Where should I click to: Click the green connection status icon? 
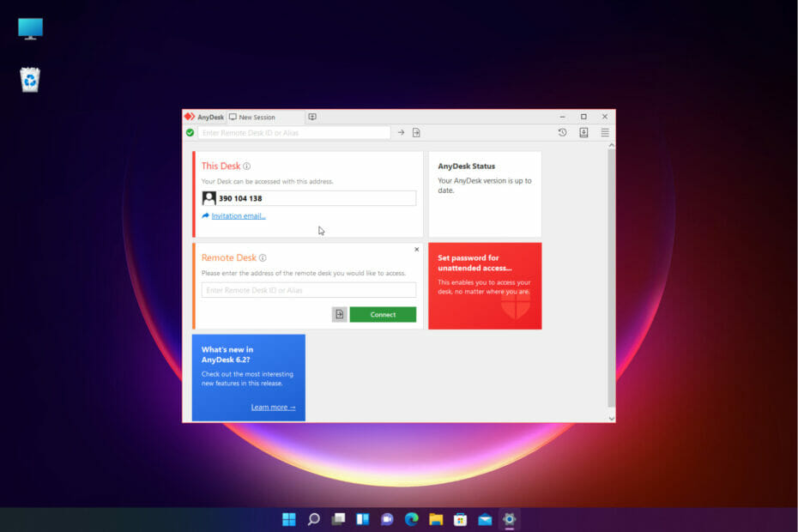190,133
